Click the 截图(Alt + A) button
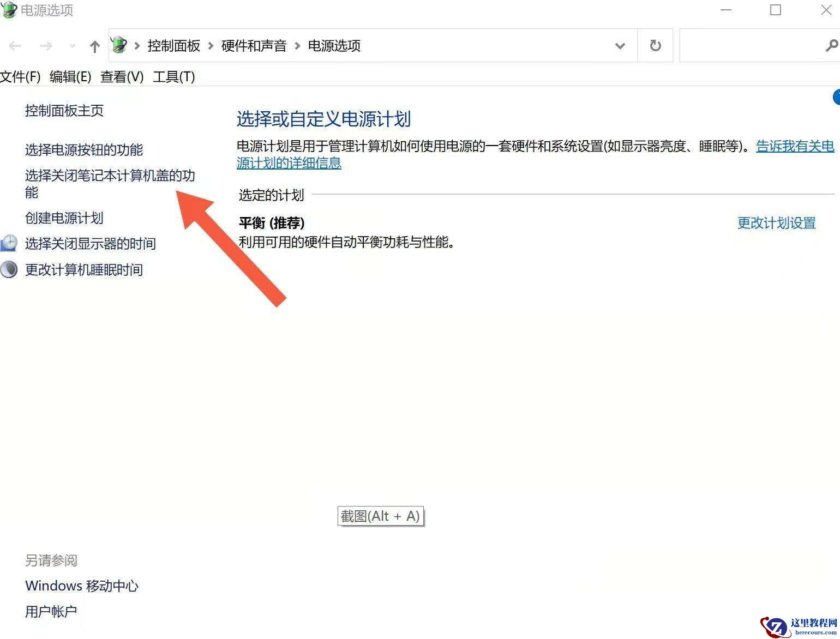The height and width of the screenshot is (639, 840). coord(380,516)
